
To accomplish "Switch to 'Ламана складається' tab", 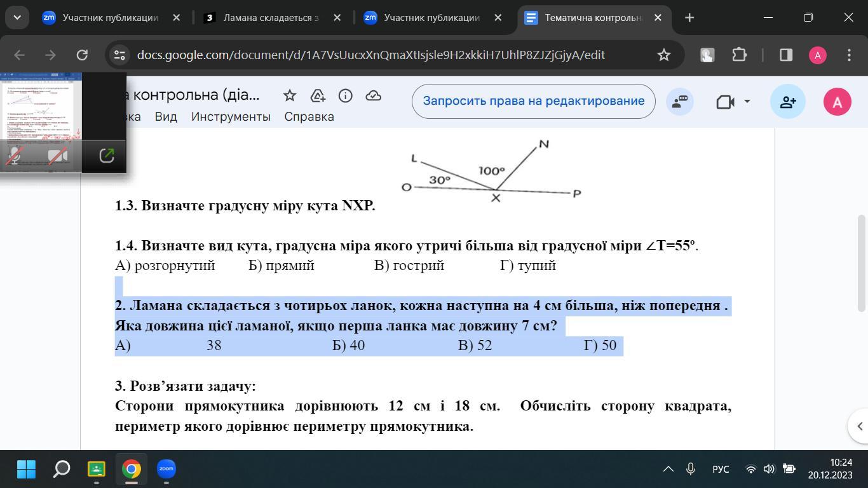I will point(271,18).
